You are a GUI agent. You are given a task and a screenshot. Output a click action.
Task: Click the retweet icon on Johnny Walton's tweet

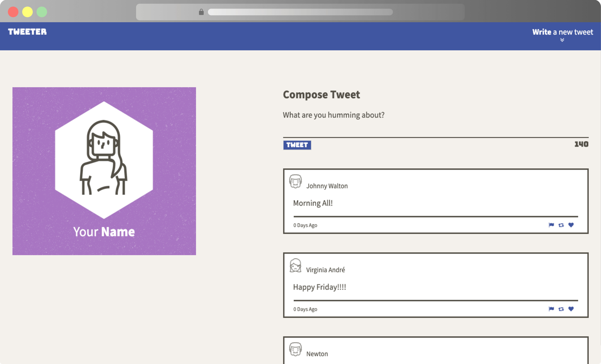(561, 225)
